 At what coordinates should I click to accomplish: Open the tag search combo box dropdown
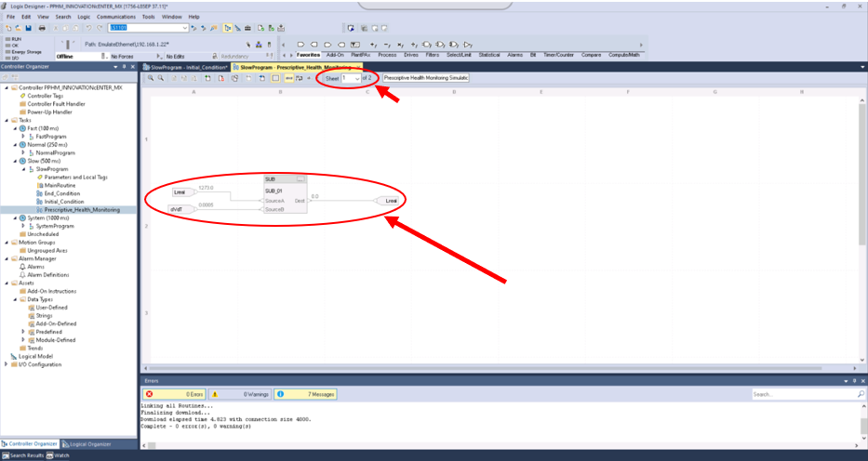(x=185, y=28)
